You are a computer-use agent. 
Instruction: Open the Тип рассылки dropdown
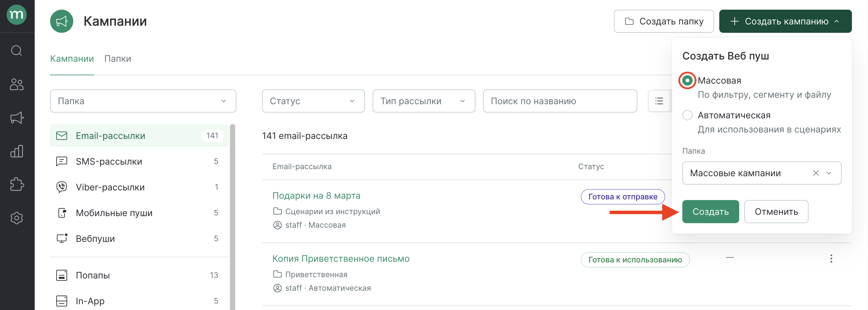click(x=423, y=101)
